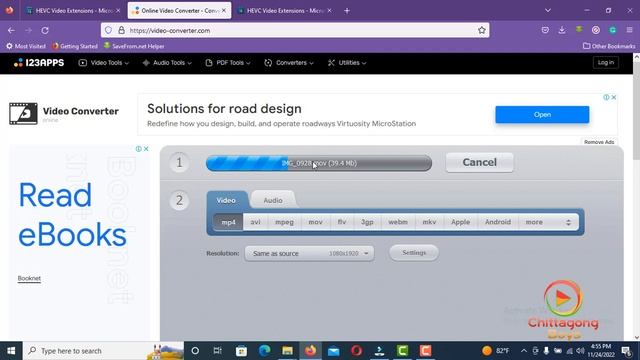Image resolution: width=640 pixels, height=360 pixels.
Task: Click the taskbar volume icon
Action: click(580, 351)
